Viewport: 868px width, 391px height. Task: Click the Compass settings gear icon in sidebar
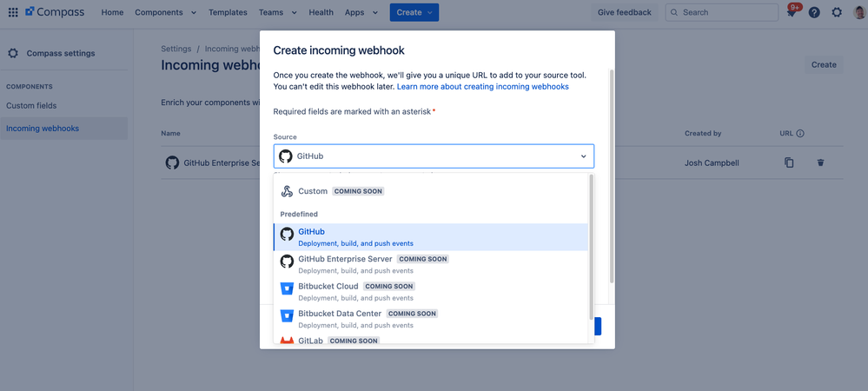[13, 53]
